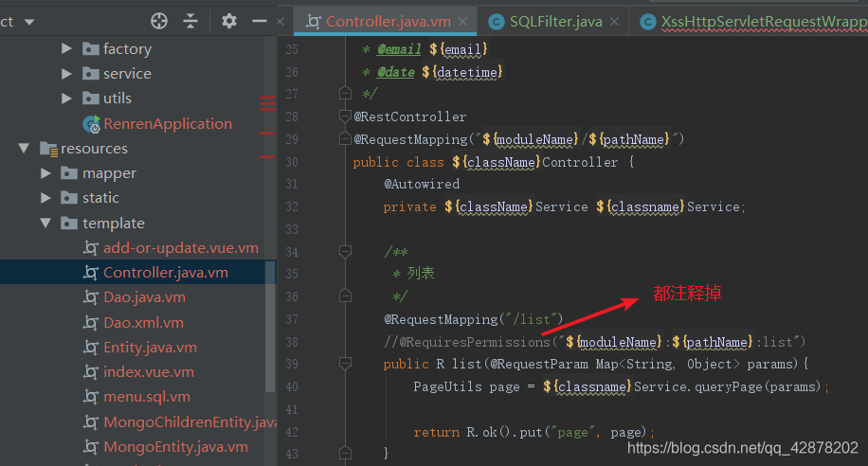
Task: Click the @Autowired annotation text
Action: (422, 184)
